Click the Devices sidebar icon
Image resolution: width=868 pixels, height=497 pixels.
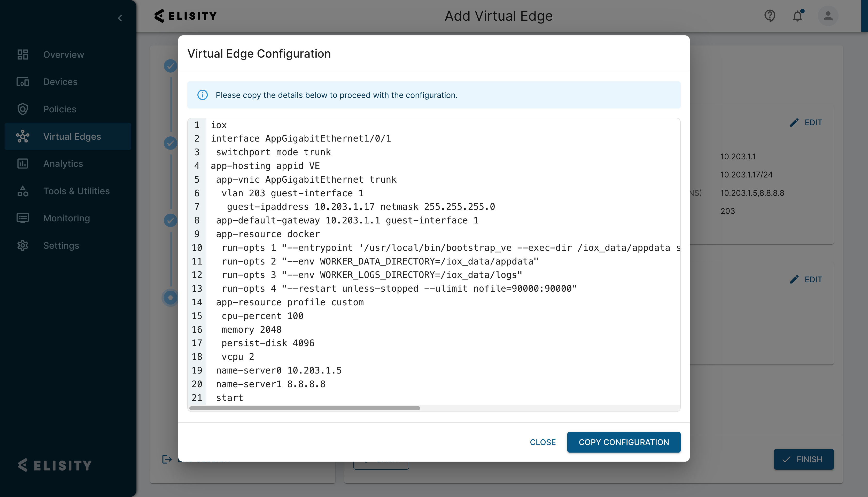tap(22, 82)
